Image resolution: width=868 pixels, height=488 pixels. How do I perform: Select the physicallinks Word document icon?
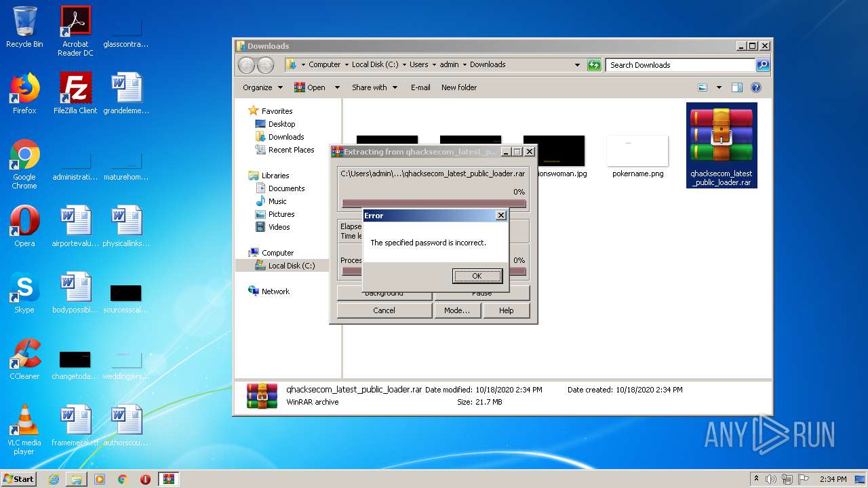tap(126, 226)
